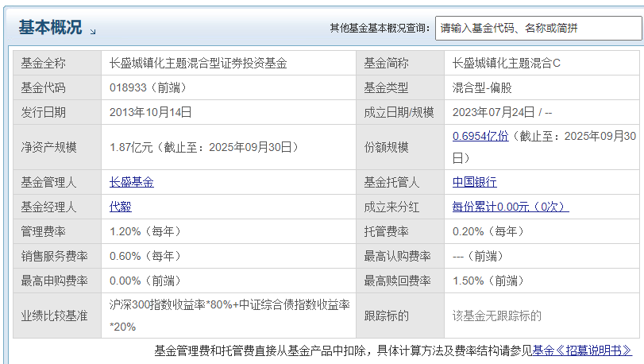The width and height of the screenshot is (644, 364).
Task: Select the 基金经理人 label cell
Action: pyautogui.click(x=57, y=207)
